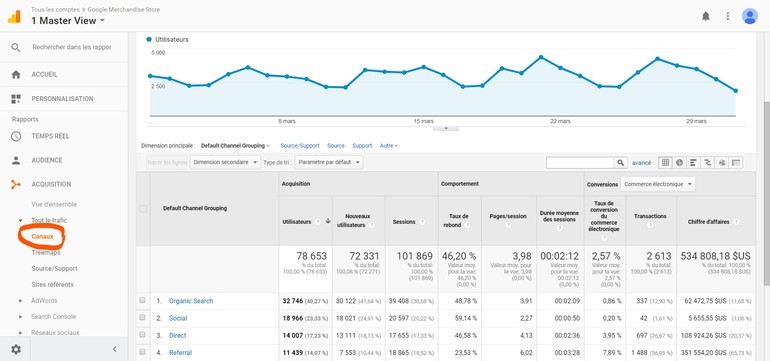Open Vue d'ensemble under Acquisition
The height and width of the screenshot is (361, 770).
pyautogui.click(x=54, y=204)
